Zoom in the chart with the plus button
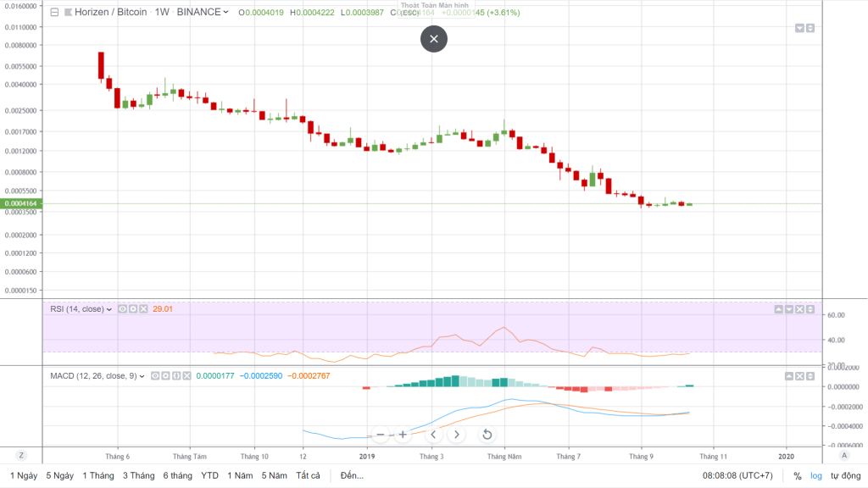 pos(403,435)
